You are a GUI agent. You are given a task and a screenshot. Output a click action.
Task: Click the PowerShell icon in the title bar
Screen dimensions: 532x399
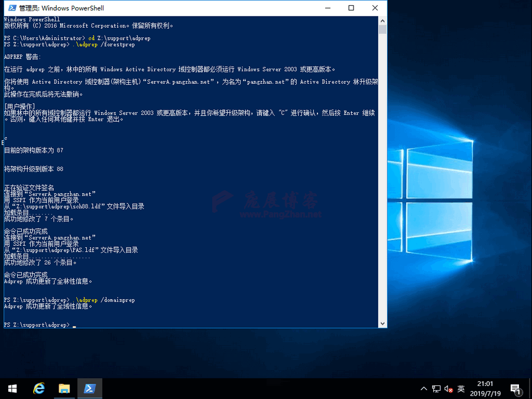point(12,8)
